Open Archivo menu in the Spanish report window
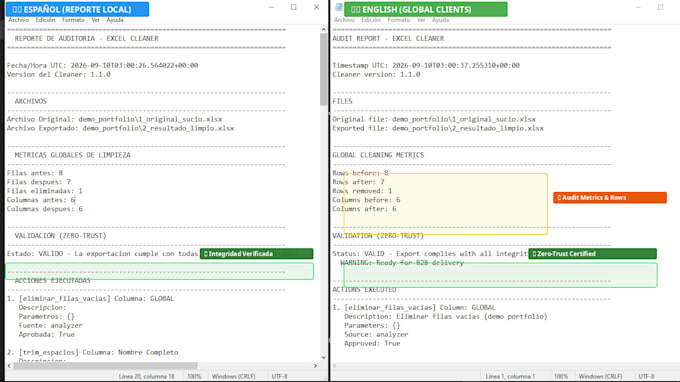 tap(19, 20)
